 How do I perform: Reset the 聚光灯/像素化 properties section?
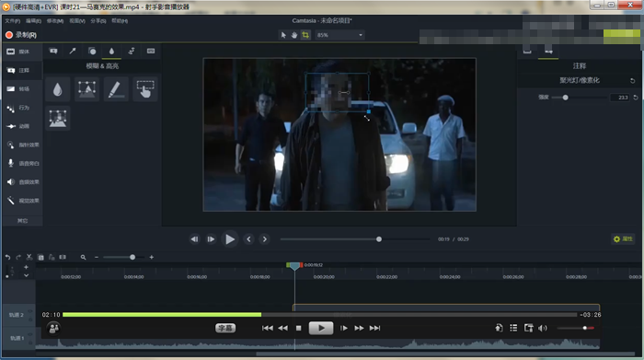pyautogui.click(x=633, y=80)
